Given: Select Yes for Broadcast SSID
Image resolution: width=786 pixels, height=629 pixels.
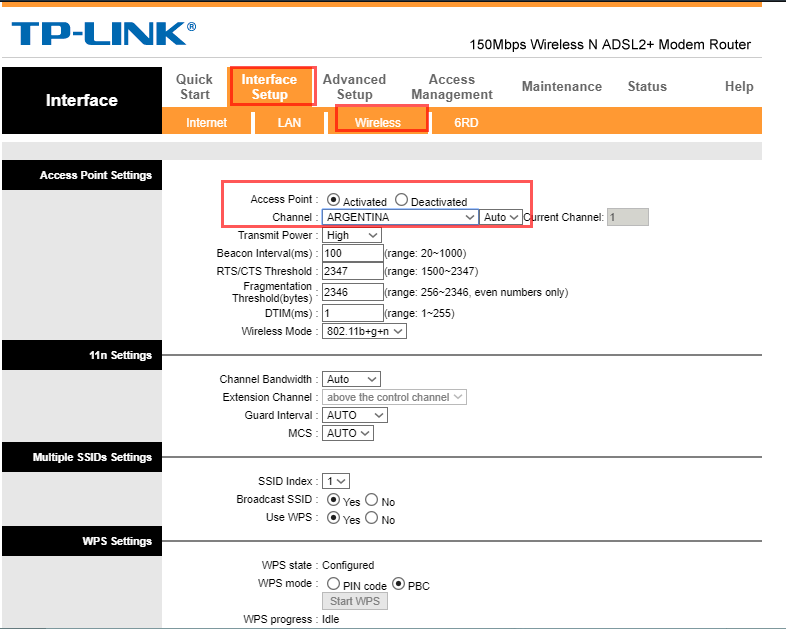Looking at the screenshot, I should point(333,500).
